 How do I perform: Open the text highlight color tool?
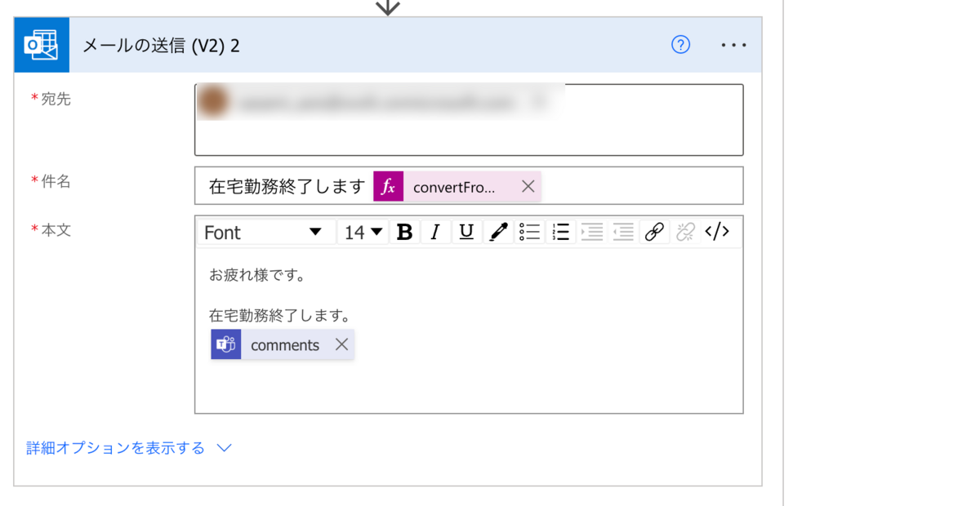tap(498, 232)
